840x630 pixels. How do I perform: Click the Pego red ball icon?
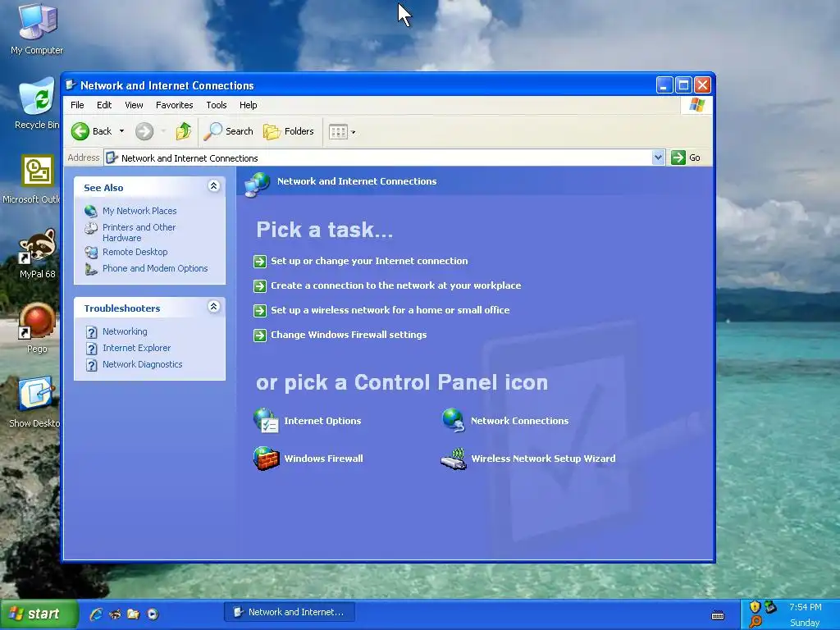click(37, 321)
